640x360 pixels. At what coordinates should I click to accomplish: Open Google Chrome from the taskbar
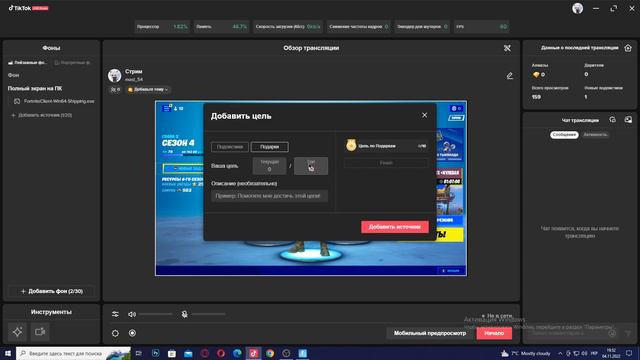point(270,353)
